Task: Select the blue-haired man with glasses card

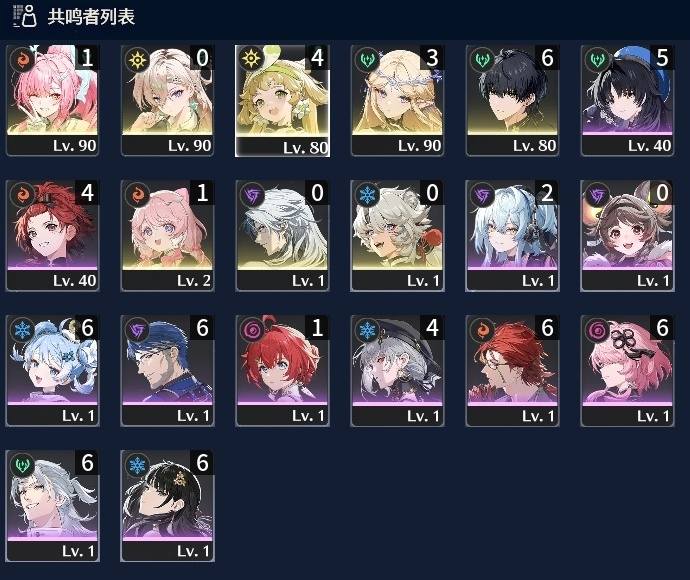Action: click(168, 371)
